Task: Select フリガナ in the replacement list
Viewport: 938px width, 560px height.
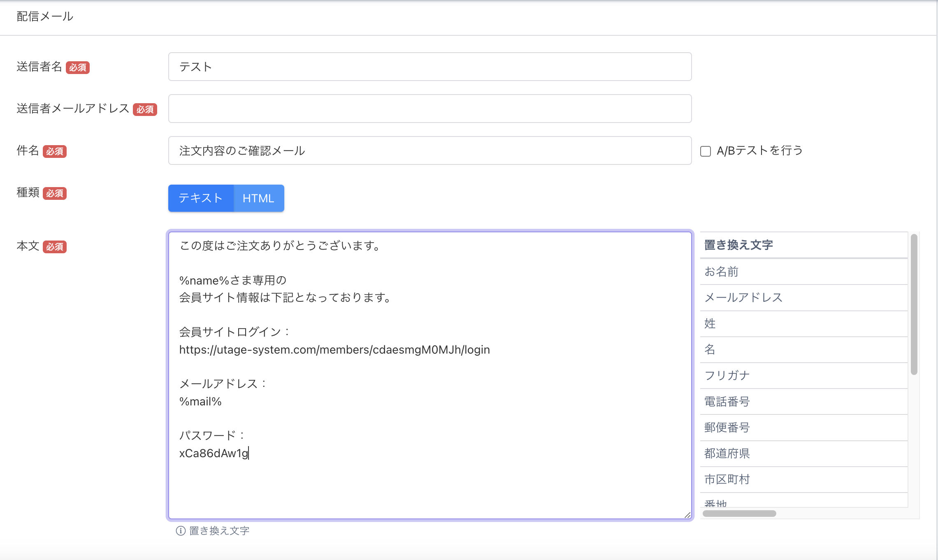Action: pyautogui.click(x=727, y=375)
